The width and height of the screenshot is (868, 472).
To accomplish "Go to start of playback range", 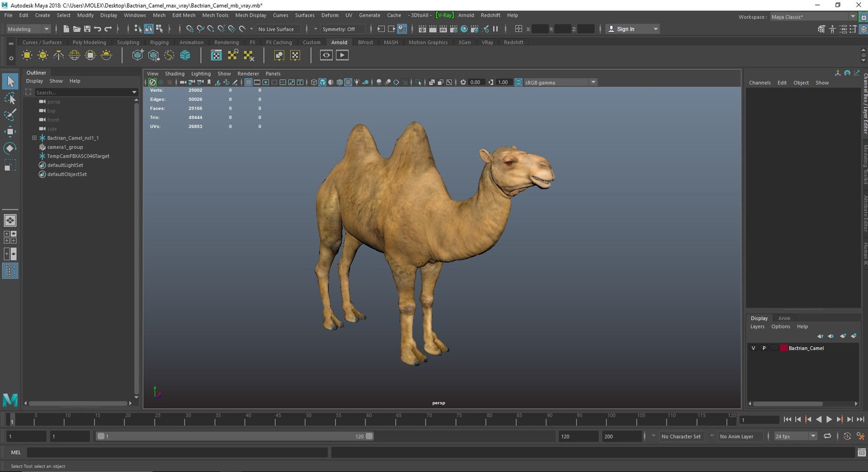I will (x=788, y=420).
